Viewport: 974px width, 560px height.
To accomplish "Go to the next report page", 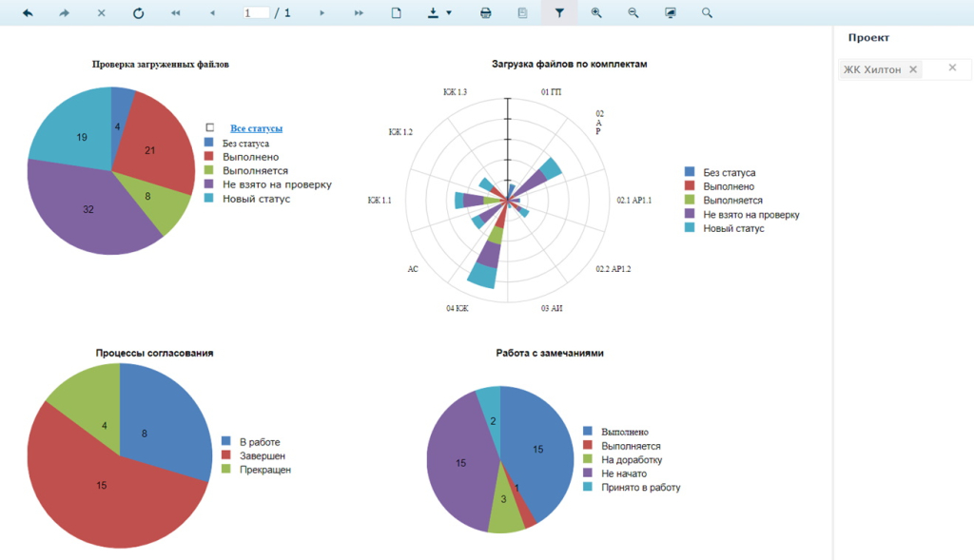I will tap(322, 13).
